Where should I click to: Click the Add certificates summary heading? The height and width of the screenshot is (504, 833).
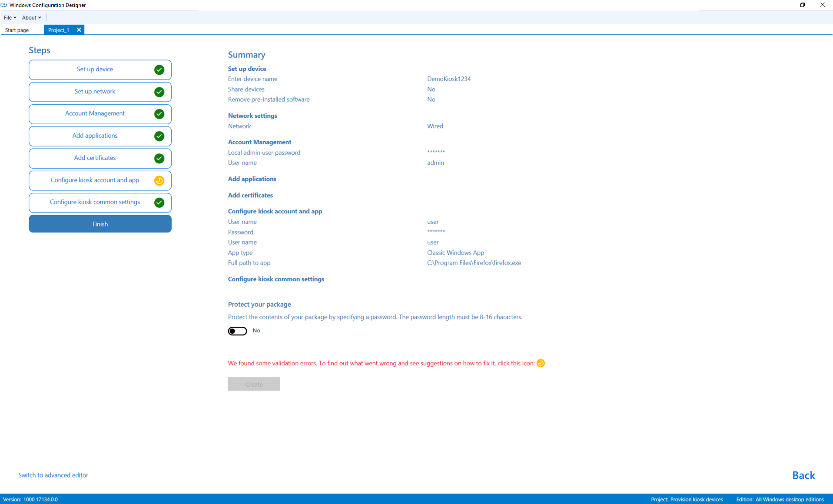pyautogui.click(x=250, y=196)
